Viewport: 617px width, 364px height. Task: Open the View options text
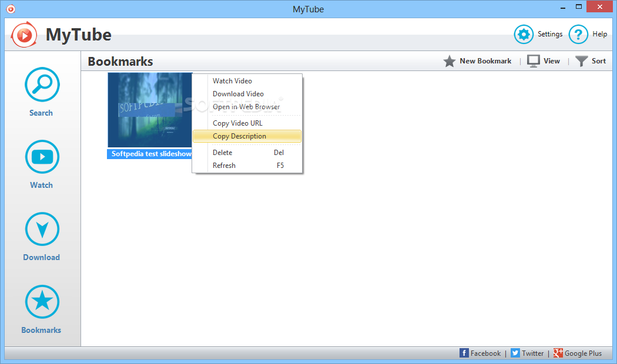(x=552, y=61)
